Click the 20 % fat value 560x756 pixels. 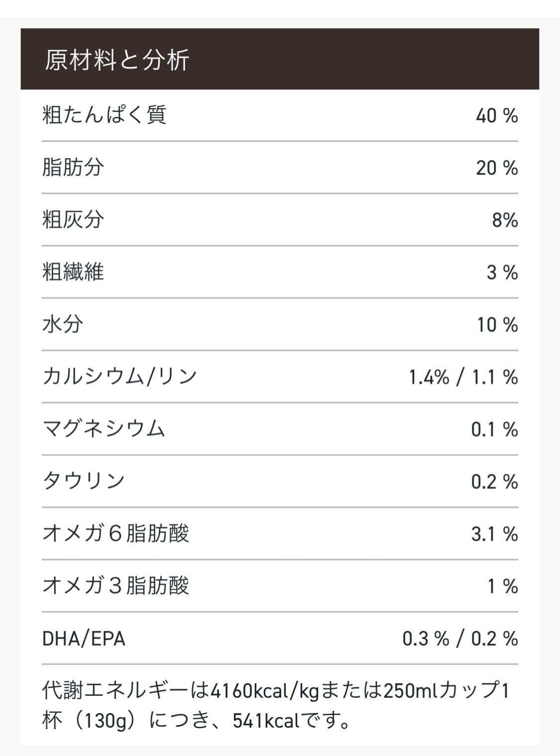[496, 168]
